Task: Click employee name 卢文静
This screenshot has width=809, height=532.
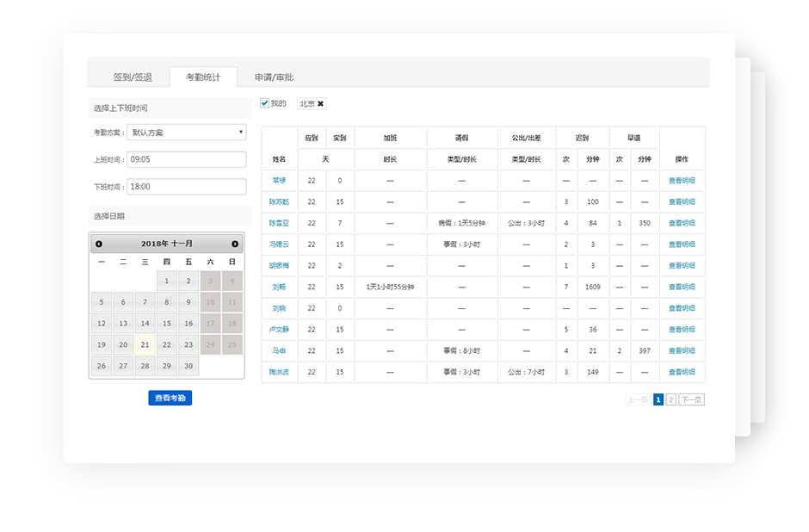Action: [279, 330]
